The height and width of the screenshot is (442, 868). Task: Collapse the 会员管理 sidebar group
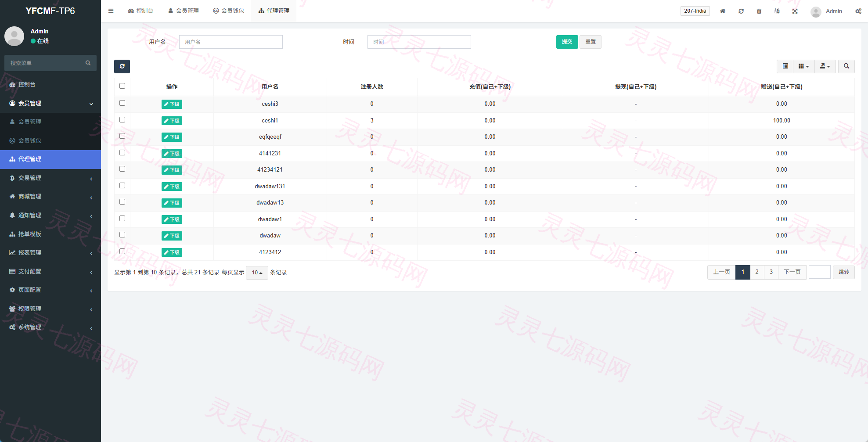50,103
